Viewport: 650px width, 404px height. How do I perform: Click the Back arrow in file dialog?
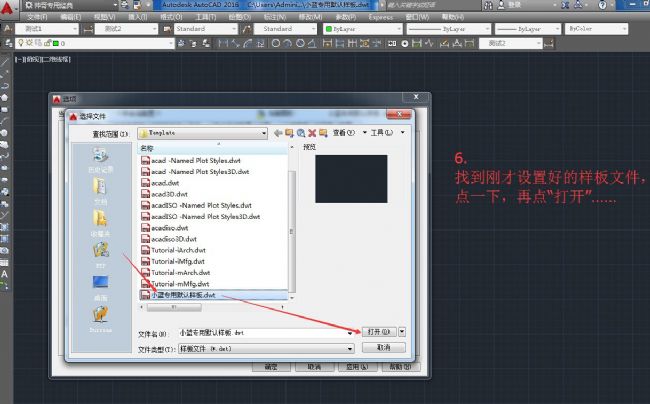tap(277, 132)
